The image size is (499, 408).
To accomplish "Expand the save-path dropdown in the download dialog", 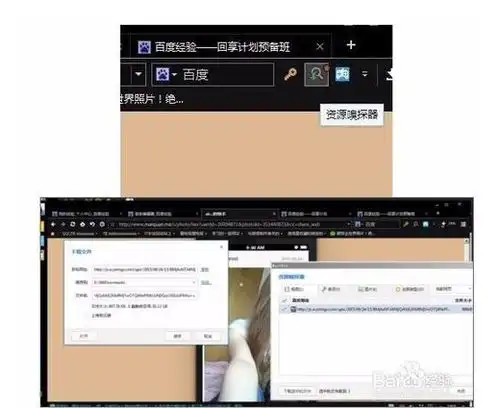I will (x=194, y=282).
